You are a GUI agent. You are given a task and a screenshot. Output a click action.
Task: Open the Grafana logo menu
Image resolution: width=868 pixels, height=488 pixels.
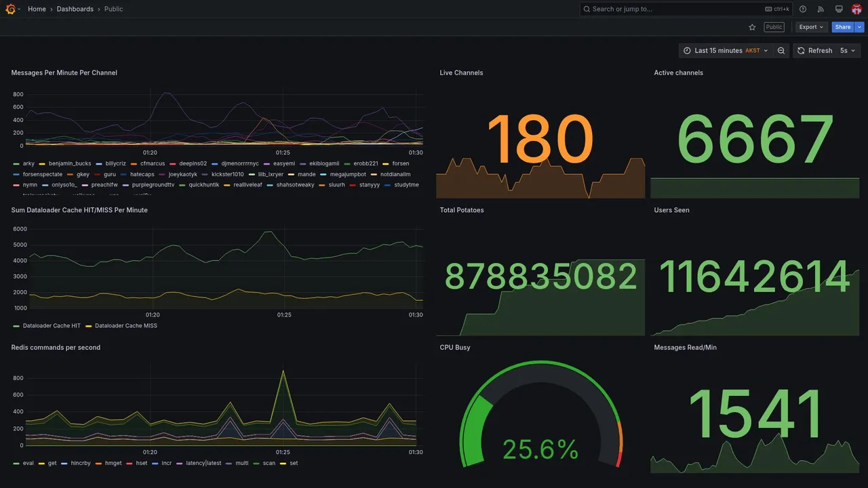(11, 9)
